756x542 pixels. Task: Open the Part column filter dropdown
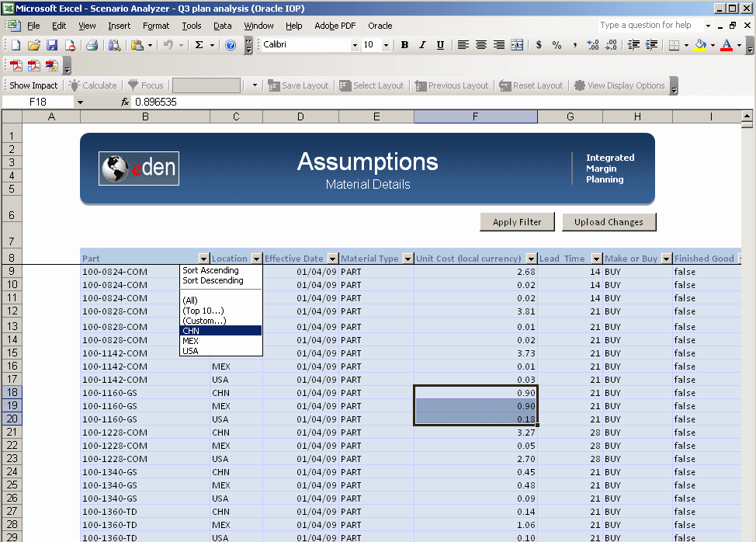click(x=204, y=259)
